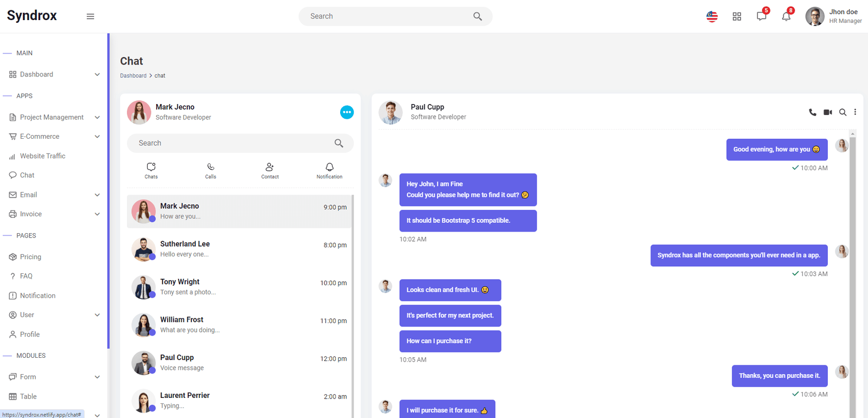868x418 pixels.
Task: Expand the Form submenu chevron
Action: (97, 377)
